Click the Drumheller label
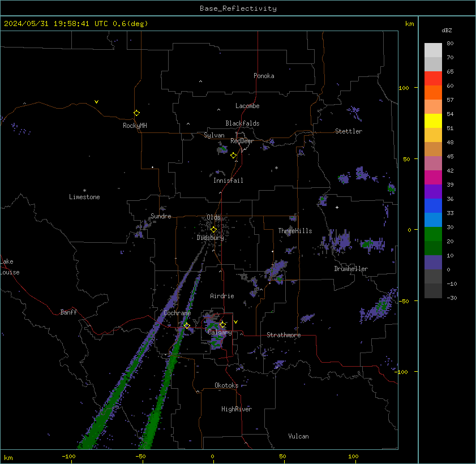 350,269
